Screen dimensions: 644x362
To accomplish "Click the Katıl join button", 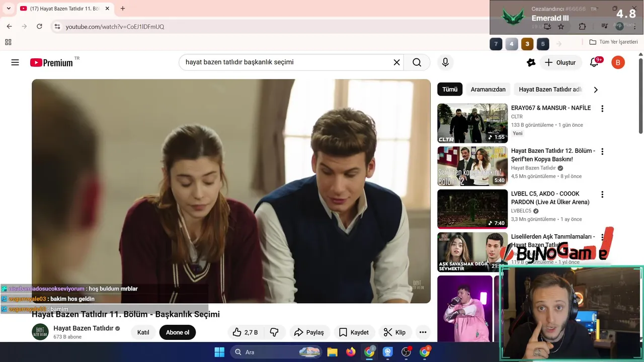I will [x=143, y=332].
